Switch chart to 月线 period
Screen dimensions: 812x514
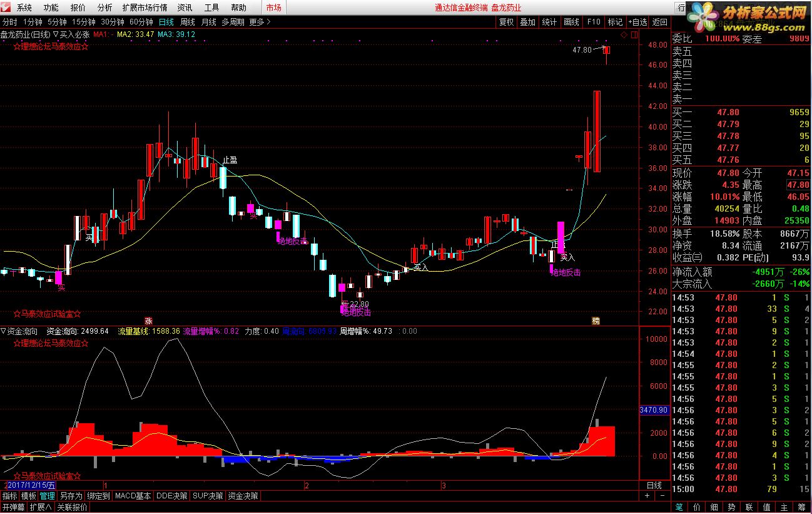[208, 21]
